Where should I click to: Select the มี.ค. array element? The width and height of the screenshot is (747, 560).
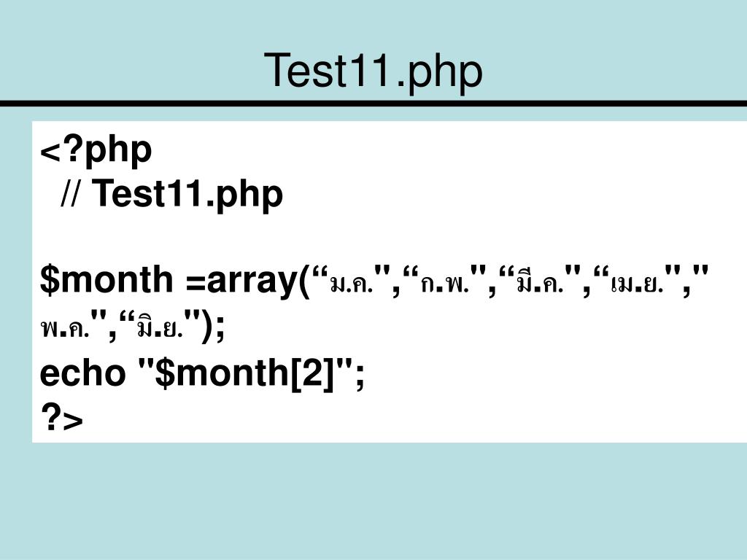coord(538,282)
